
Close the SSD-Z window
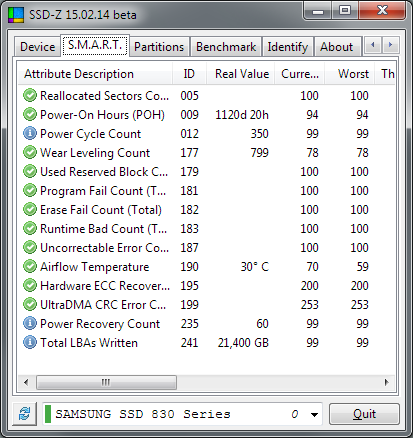382,11
